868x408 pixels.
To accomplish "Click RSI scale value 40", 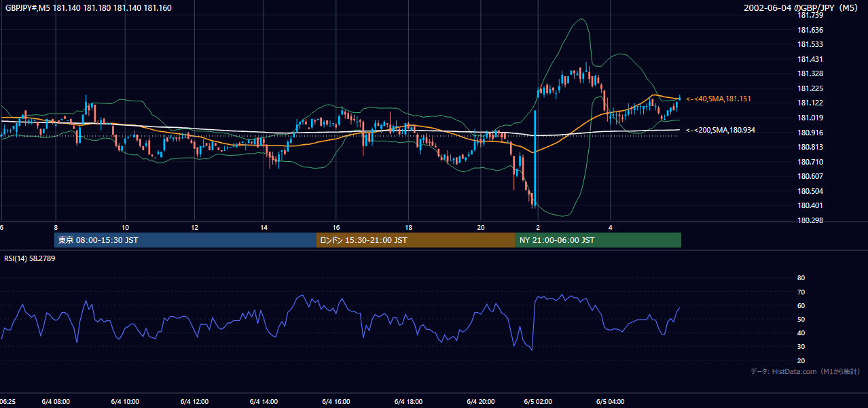I will [x=801, y=333].
